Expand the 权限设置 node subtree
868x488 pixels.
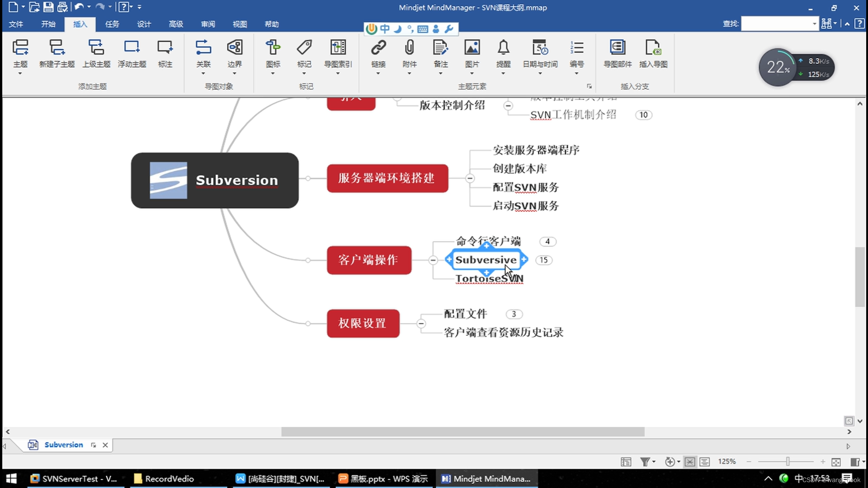coord(421,323)
